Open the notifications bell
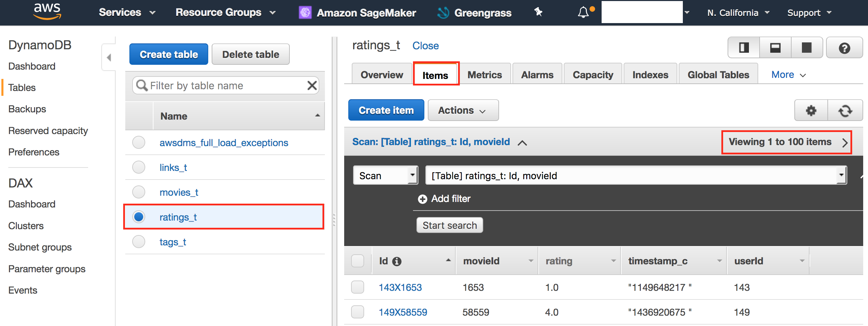Screen dimensions: 868x326 click(x=583, y=12)
